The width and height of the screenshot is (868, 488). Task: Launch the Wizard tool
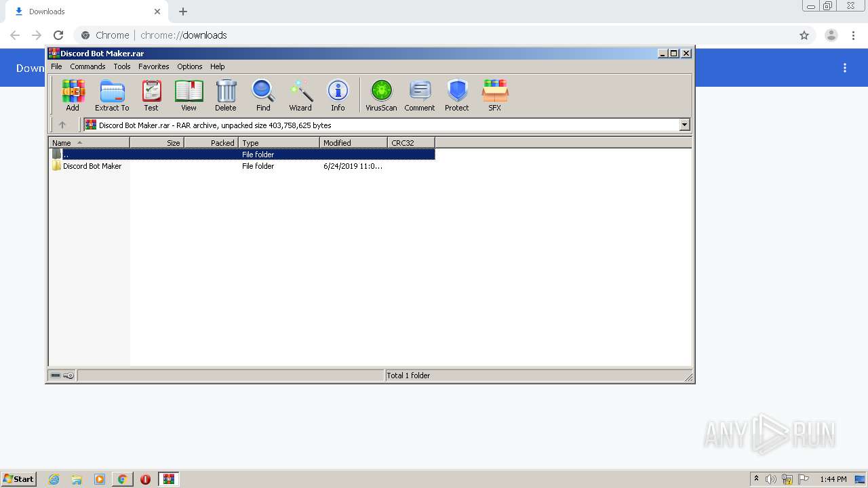click(300, 95)
